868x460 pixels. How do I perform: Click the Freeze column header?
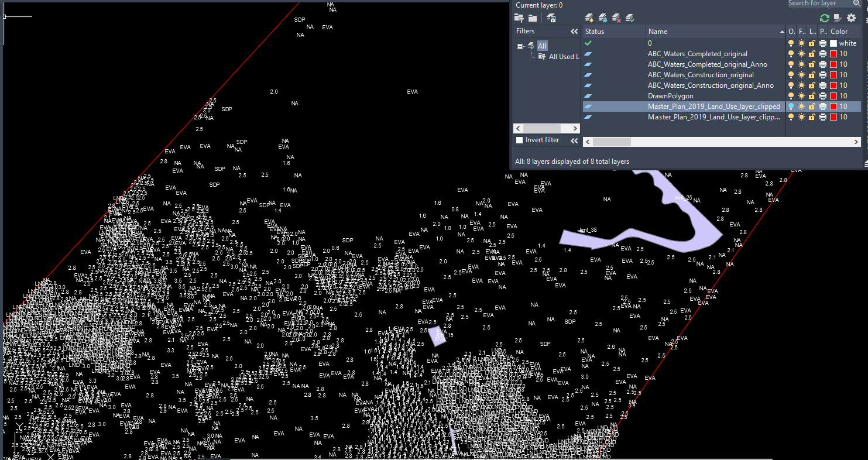point(802,32)
